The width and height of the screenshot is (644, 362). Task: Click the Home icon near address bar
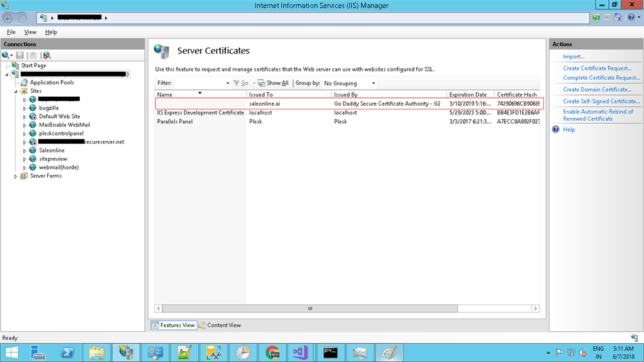(618, 17)
